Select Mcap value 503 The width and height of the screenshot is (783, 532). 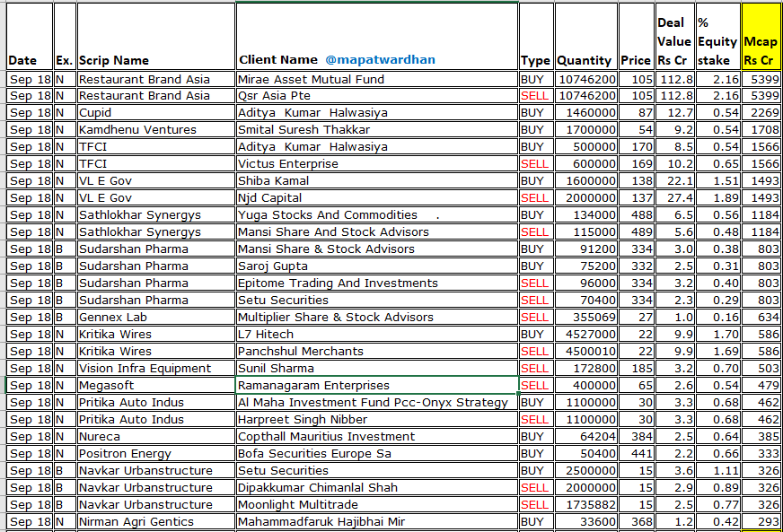(761, 369)
